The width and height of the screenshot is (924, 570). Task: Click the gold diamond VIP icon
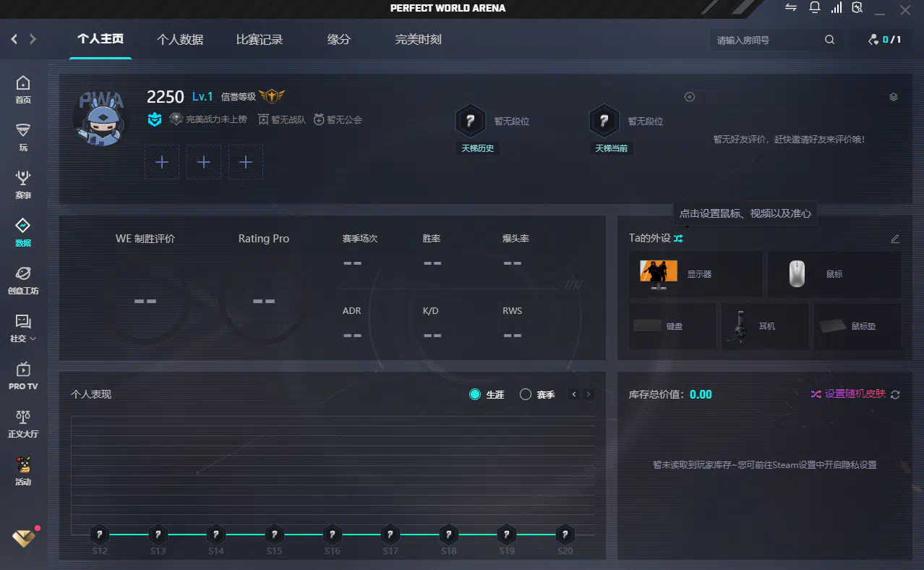coord(24,537)
